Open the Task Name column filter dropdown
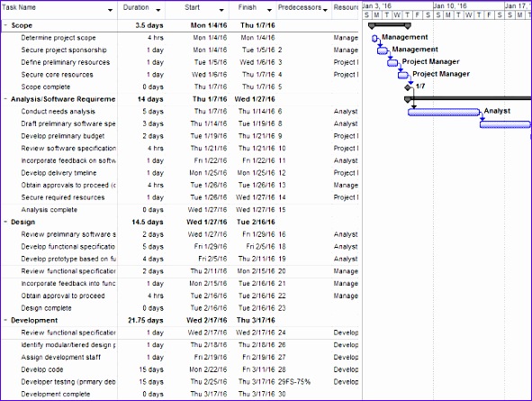This screenshot has width=532, height=401. [110, 10]
